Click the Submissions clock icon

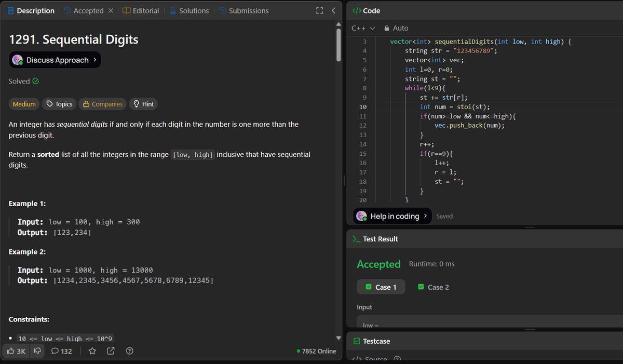tap(222, 10)
